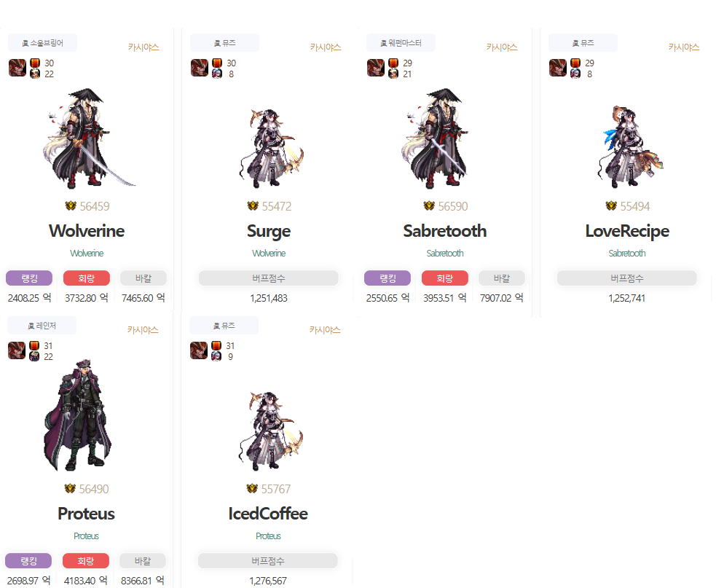
Task: Click the fame crown icon beside 56590
Action: pyautogui.click(x=429, y=206)
